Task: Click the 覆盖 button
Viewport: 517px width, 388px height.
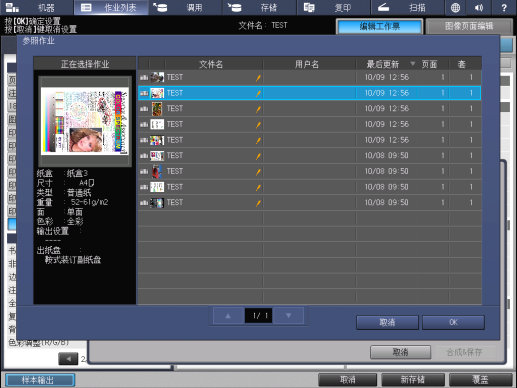Action: [x=480, y=380]
